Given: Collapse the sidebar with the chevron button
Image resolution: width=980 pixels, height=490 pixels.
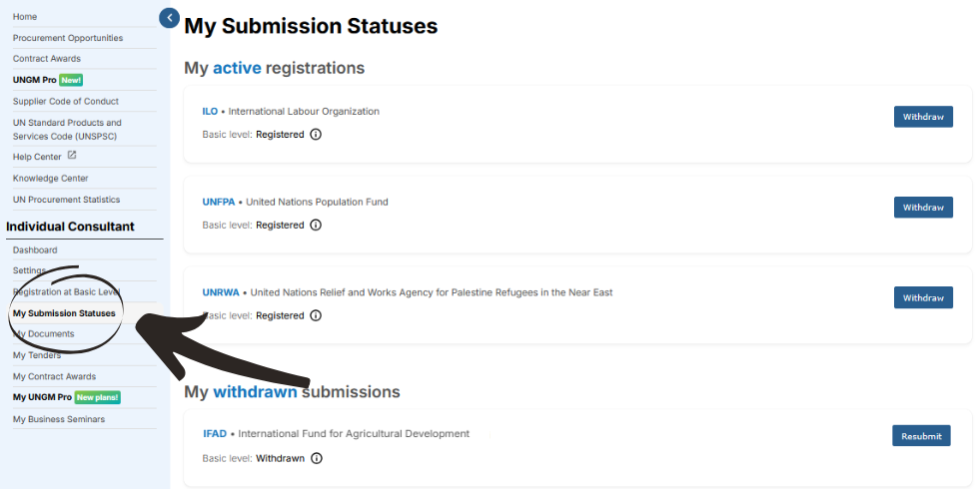Looking at the screenshot, I should coord(170,18).
